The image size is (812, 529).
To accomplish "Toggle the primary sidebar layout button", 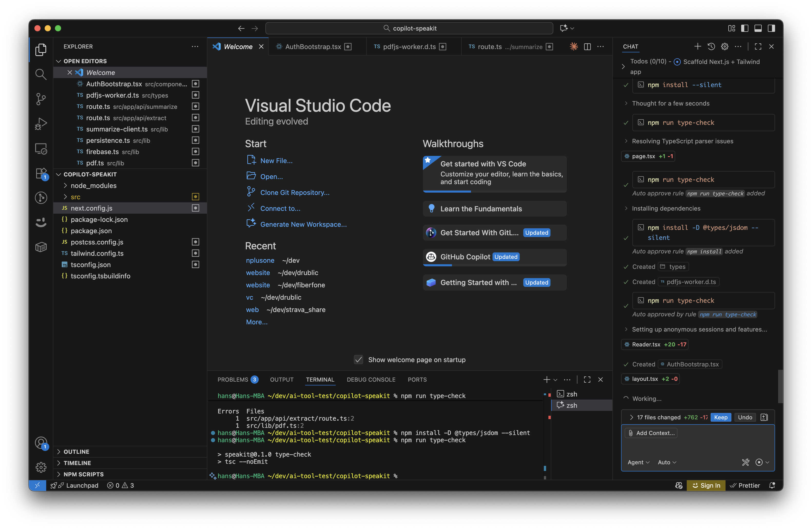I will pyautogui.click(x=745, y=28).
